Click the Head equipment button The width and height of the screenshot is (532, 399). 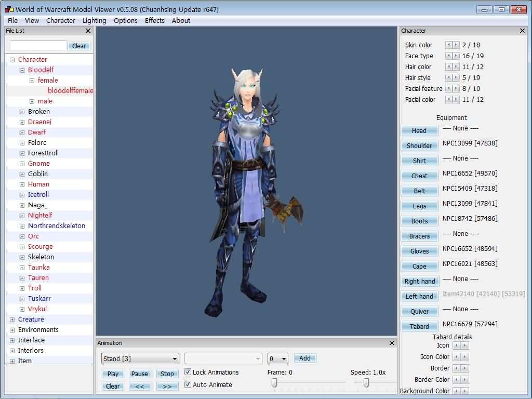419,130
